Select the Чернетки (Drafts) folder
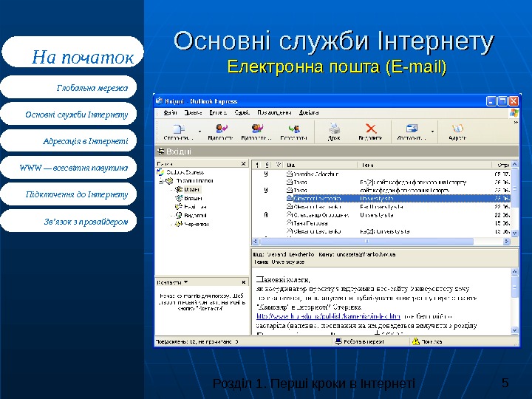The height and width of the screenshot is (399, 532). 196,224
